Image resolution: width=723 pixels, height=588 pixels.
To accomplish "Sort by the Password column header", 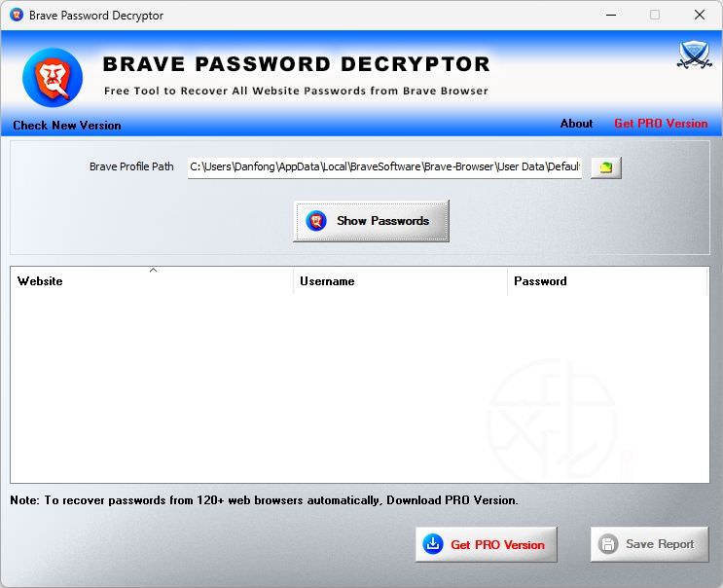I will (x=607, y=281).
